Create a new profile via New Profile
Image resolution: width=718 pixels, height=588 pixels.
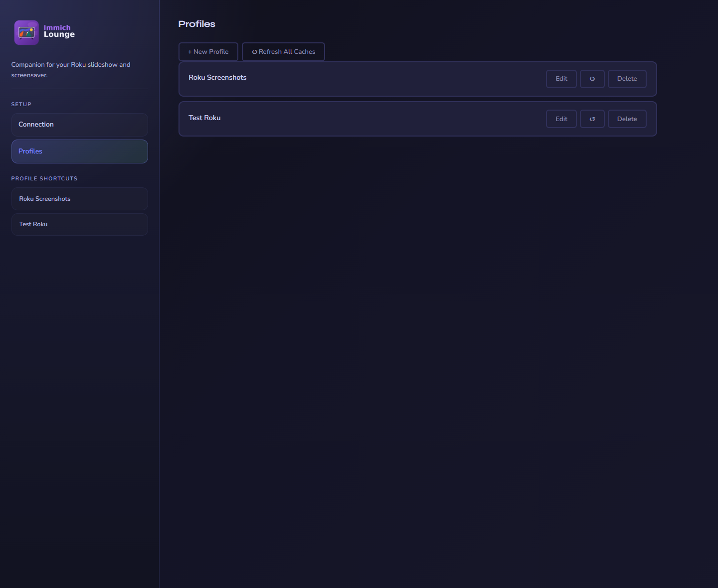pos(208,51)
